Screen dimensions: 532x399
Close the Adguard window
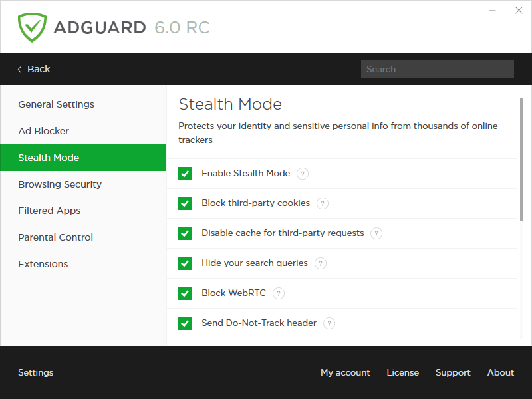(519, 10)
